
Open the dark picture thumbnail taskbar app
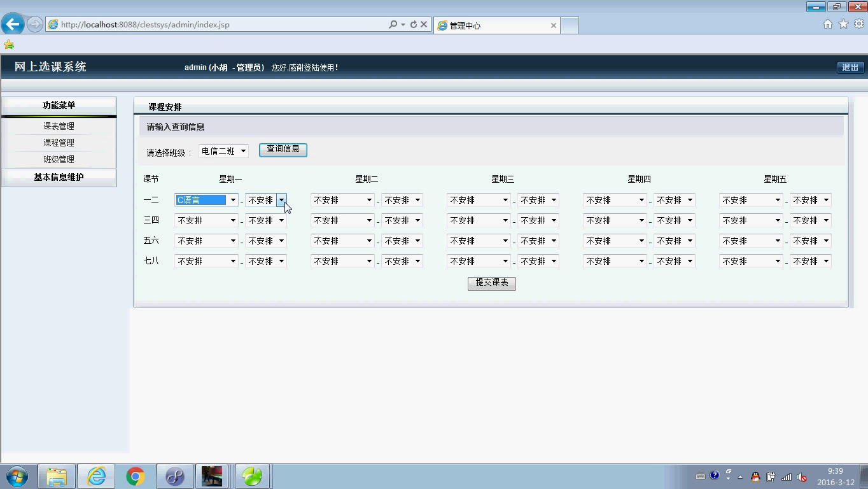[x=213, y=476]
